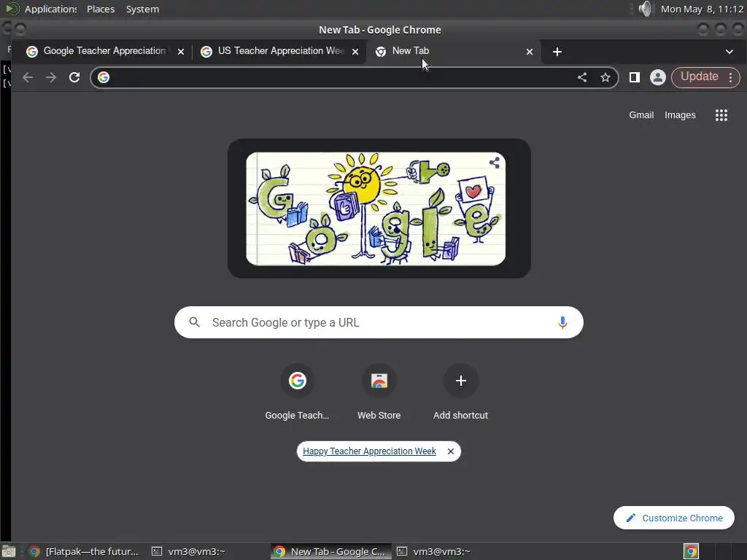Open the Web Store shortcut
The height and width of the screenshot is (560, 747).
(x=379, y=392)
